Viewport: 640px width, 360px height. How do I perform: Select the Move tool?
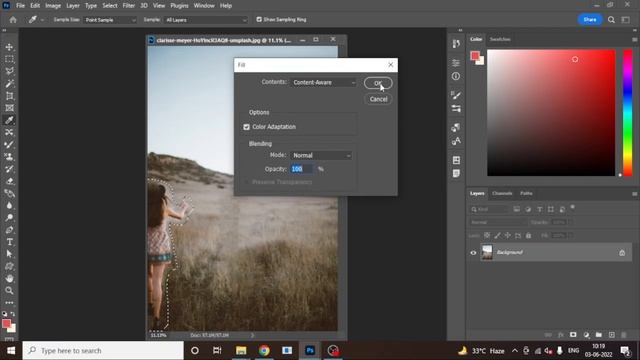[x=9, y=47]
